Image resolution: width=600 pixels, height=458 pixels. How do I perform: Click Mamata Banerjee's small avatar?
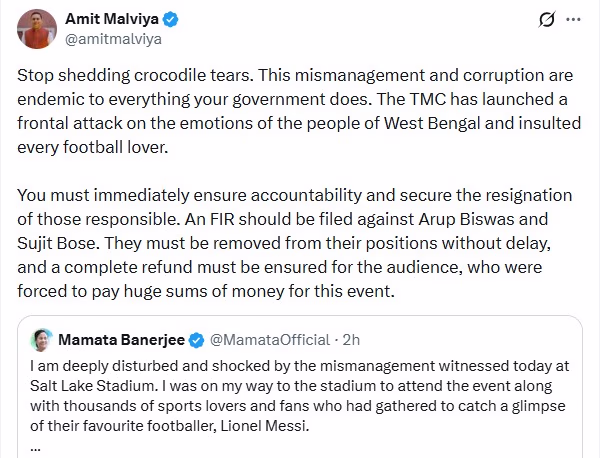42,339
